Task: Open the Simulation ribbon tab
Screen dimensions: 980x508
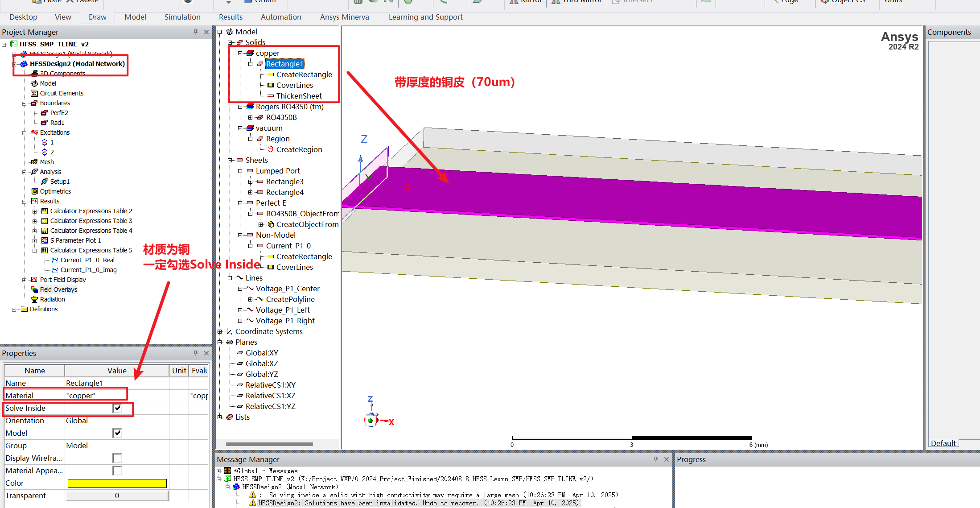Action: pos(182,17)
